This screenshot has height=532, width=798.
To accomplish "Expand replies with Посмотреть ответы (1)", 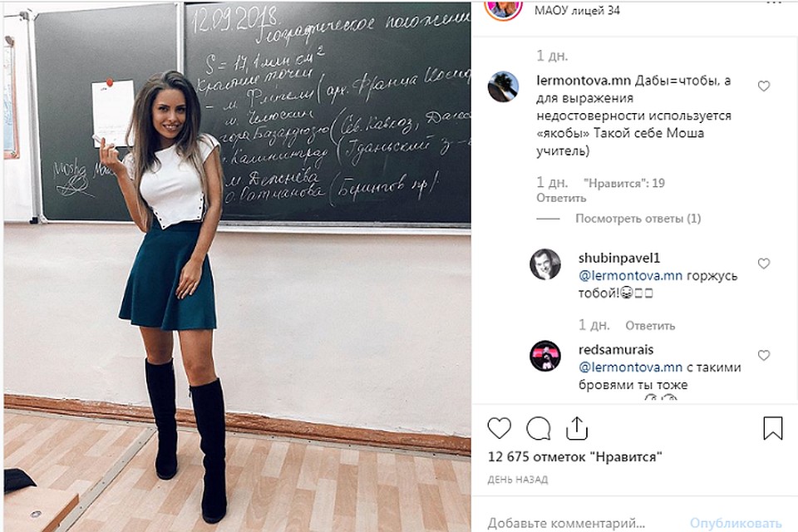I will pos(638,219).
